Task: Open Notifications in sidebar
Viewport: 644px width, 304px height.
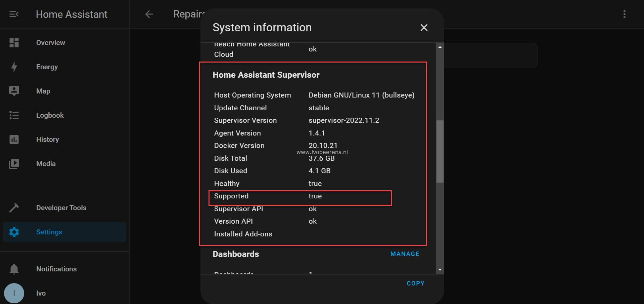Action: 64,269
